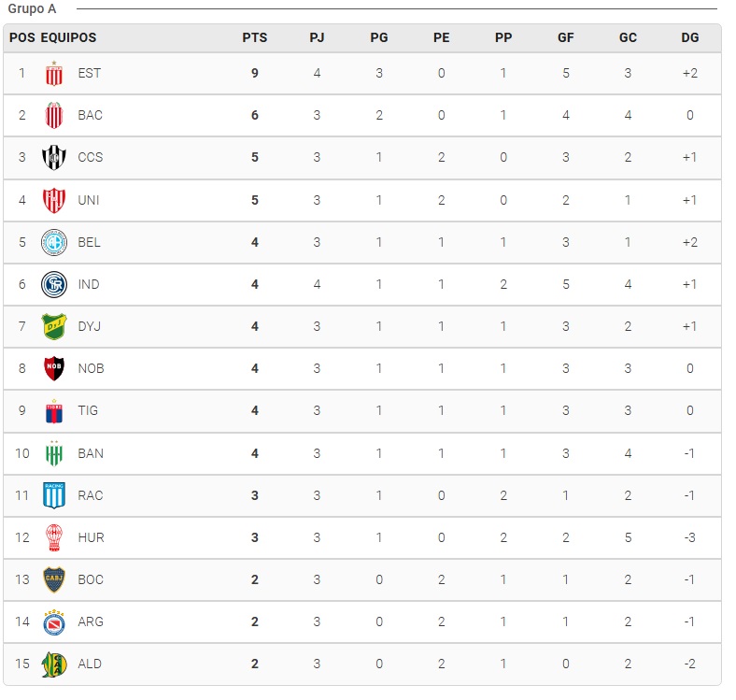This screenshot has width=736, height=700.
Task: Click the UNI team crest
Action: click(x=54, y=200)
